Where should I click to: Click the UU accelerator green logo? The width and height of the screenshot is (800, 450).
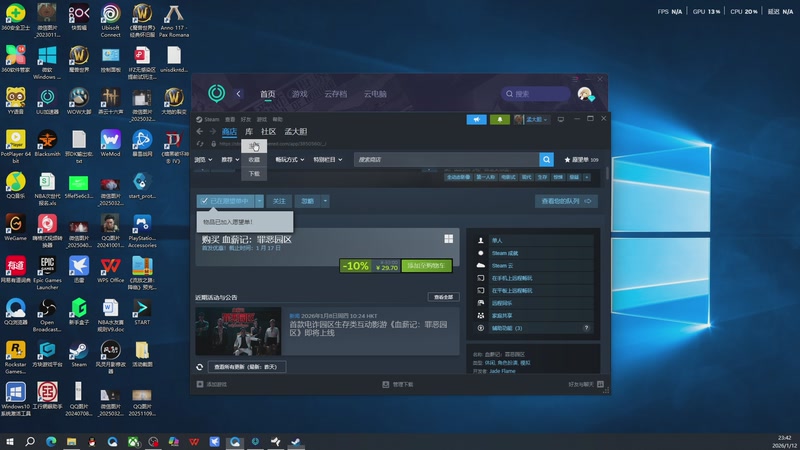(216, 93)
